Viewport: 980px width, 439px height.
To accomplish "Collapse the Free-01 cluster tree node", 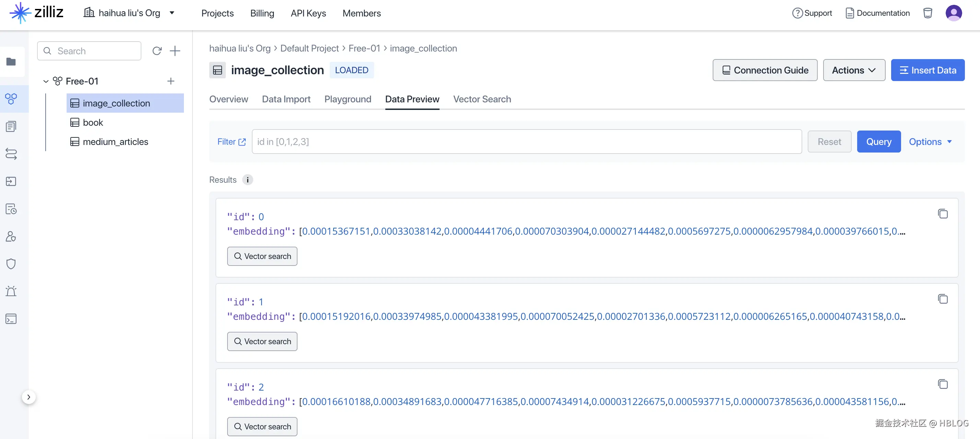I will [x=46, y=81].
